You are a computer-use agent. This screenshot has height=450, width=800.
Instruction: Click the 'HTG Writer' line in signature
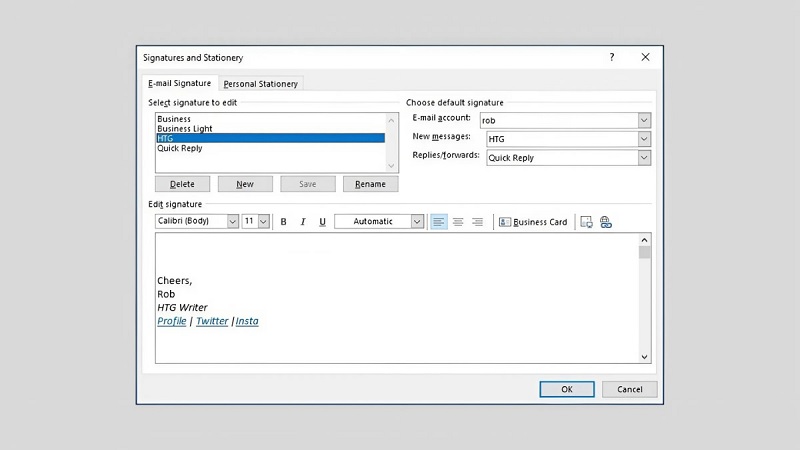click(182, 308)
